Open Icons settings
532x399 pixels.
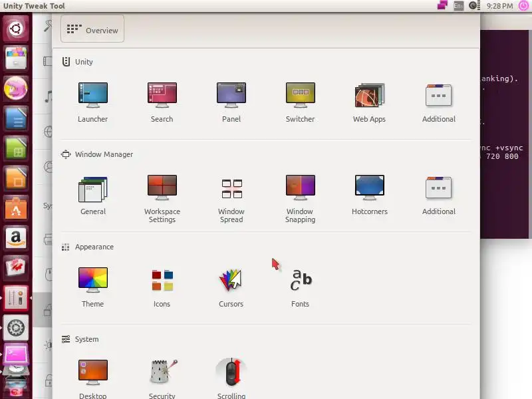coord(162,287)
